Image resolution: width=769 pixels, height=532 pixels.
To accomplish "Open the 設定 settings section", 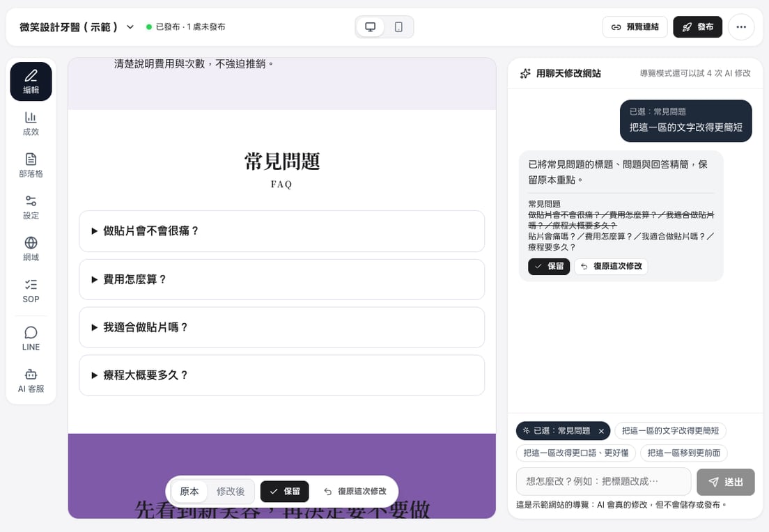I will click(31, 208).
